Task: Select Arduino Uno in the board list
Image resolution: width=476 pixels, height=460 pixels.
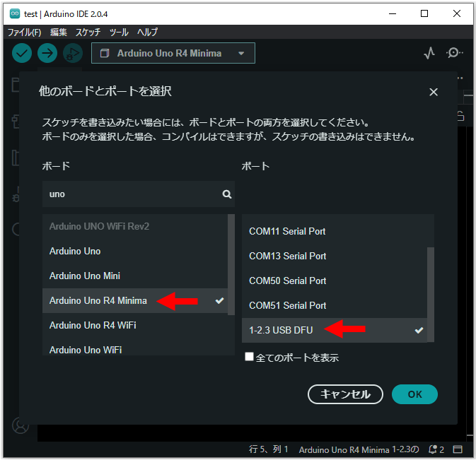Action: (x=135, y=251)
